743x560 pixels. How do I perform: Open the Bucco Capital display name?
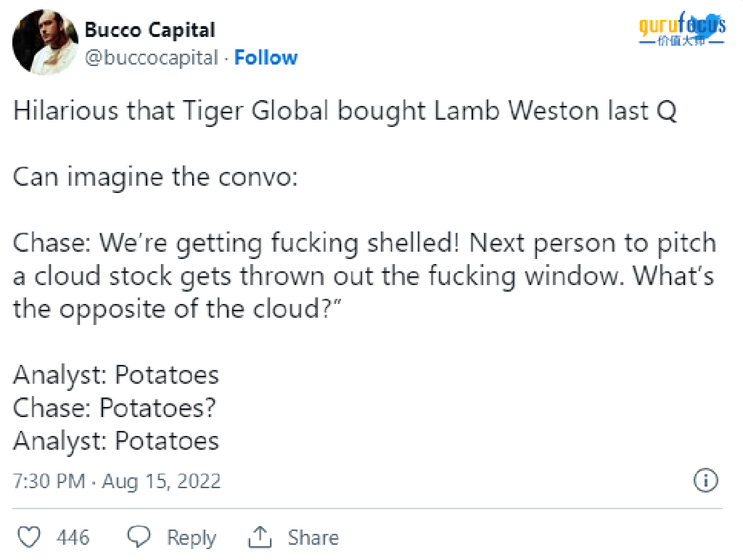click(149, 30)
